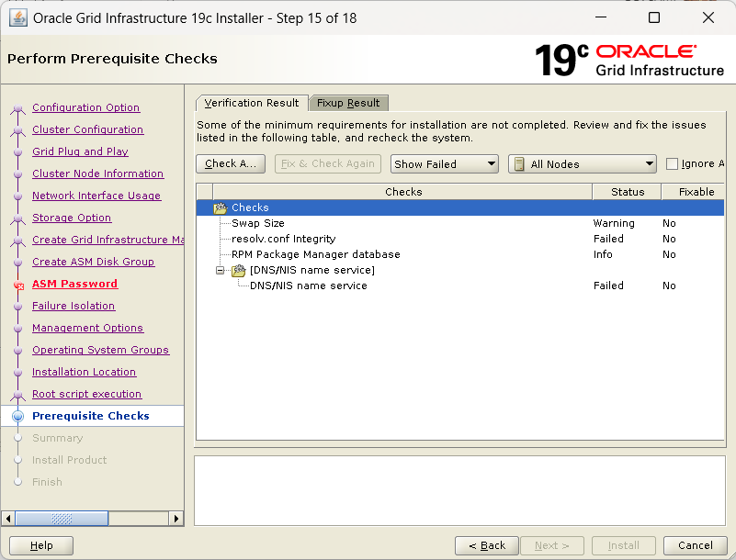Toggle the Ignore All checkbox
Screen dimensions: 736x560
pos(673,163)
